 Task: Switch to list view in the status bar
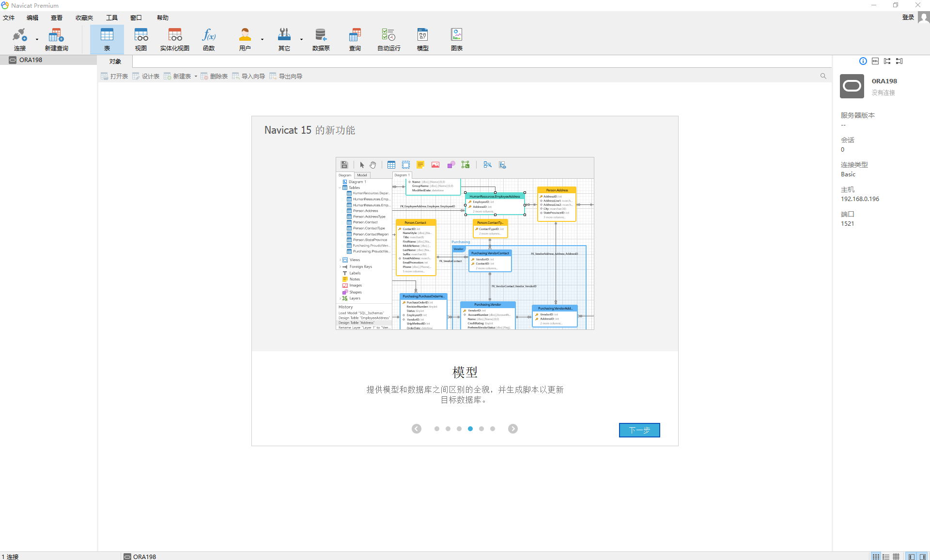pyautogui.click(x=885, y=556)
